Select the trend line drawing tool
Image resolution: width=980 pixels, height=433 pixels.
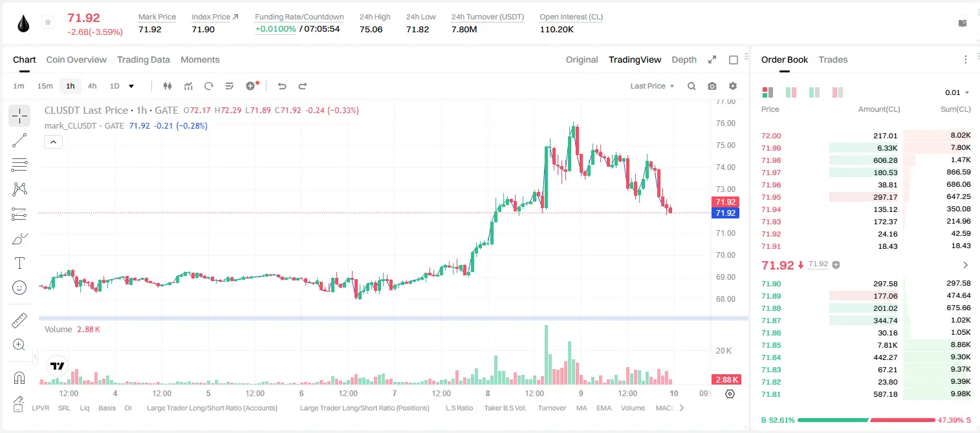point(19,140)
